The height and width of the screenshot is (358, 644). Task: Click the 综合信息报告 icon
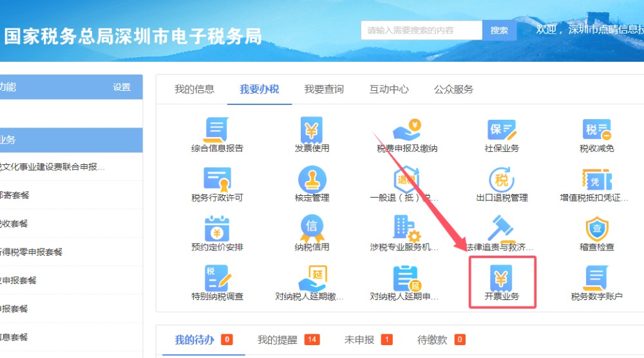point(217,130)
